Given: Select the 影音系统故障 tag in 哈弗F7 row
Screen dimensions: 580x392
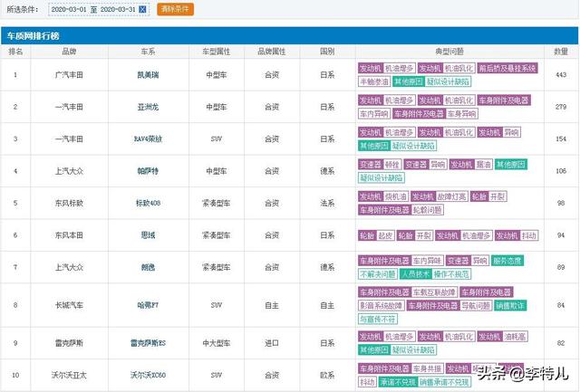Looking at the screenshot, I should tap(381, 306).
